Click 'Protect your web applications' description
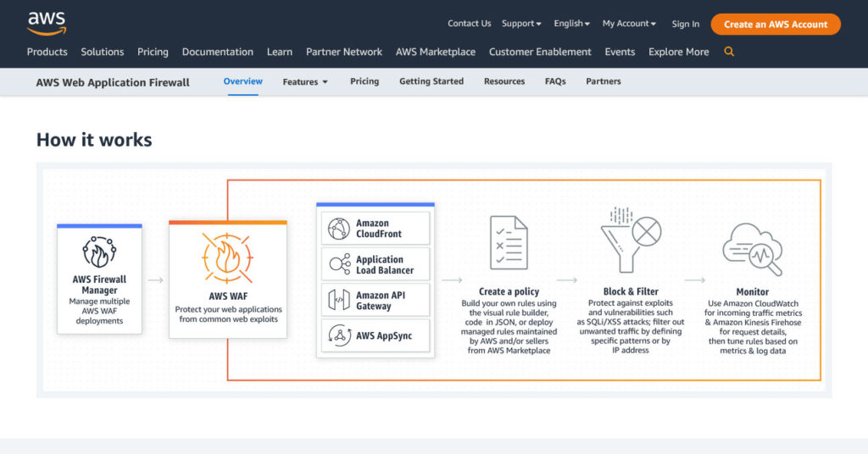The width and height of the screenshot is (868, 454). [x=228, y=314]
